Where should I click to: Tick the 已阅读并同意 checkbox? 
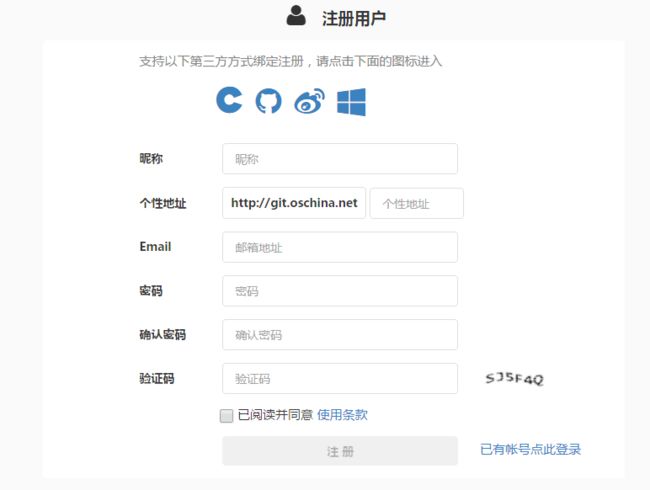pyautogui.click(x=226, y=416)
